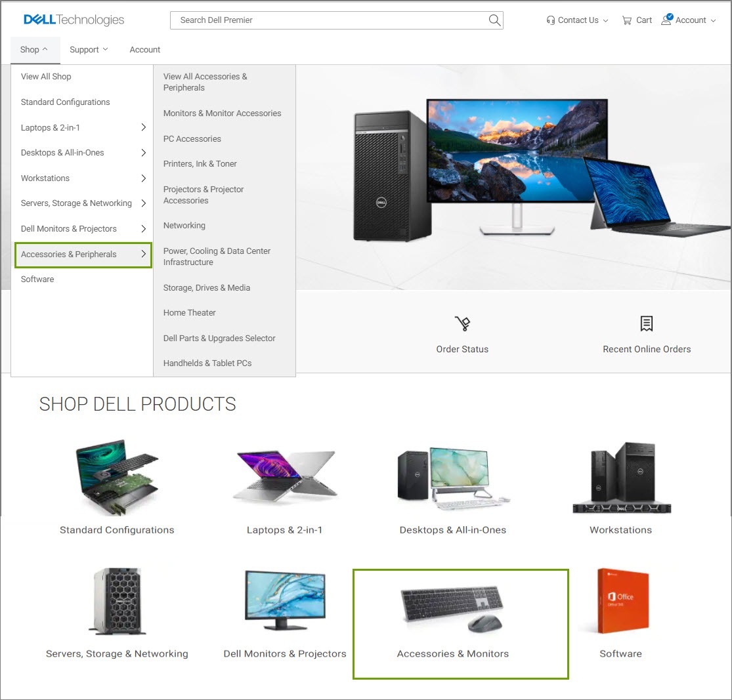Click the Dell Monitors & Projectors label
Image resolution: width=732 pixels, height=700 pixels.
(x=285, y=654)
